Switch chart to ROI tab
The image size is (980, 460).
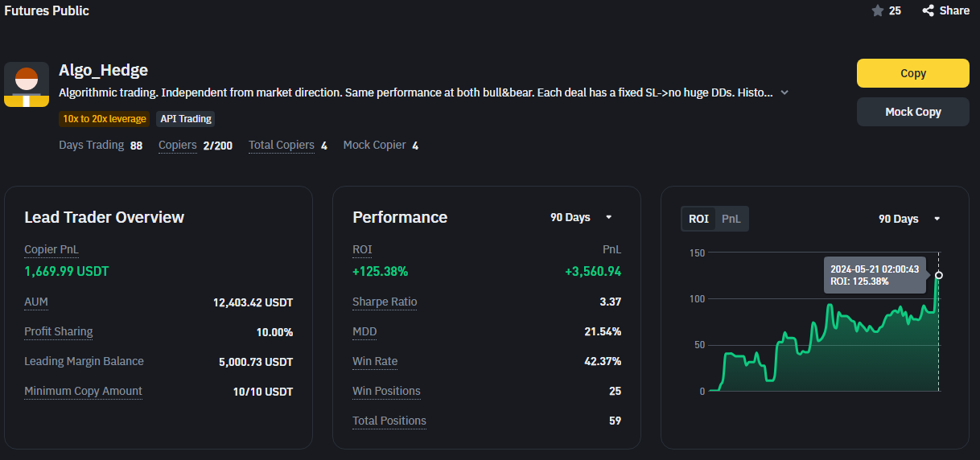[x=698, y=219]
